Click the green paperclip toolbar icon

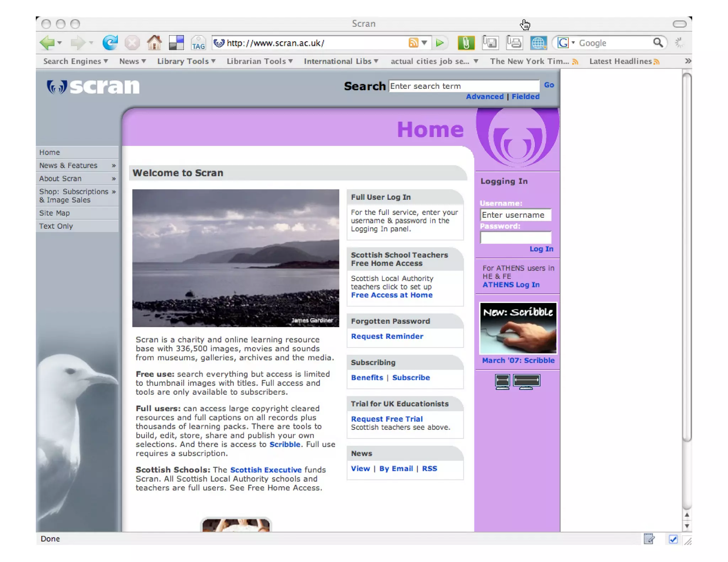pos(466,43)
